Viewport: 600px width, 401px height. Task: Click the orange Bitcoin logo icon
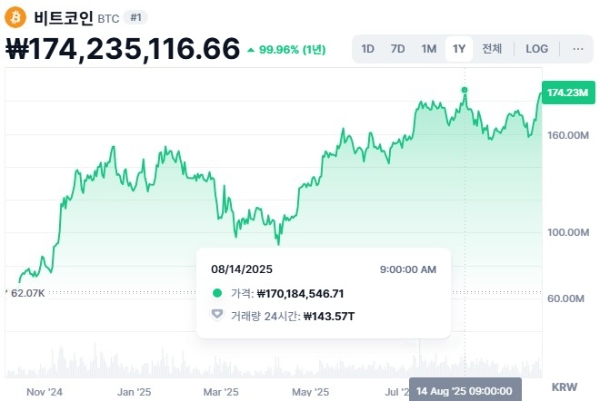pos(17,17)
